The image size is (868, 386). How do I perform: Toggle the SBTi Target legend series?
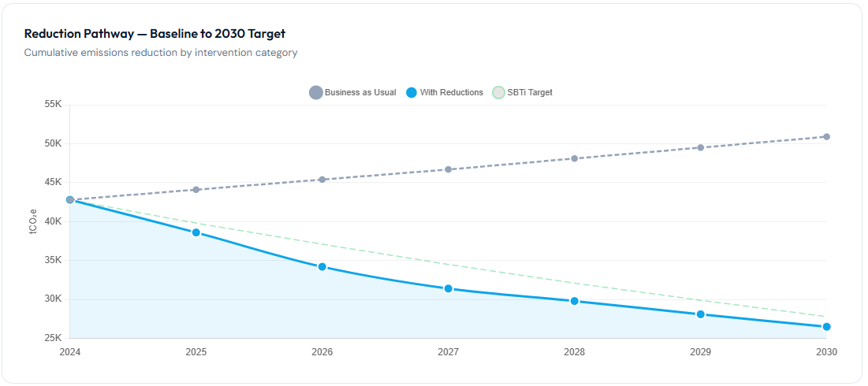tap(523, 92)
